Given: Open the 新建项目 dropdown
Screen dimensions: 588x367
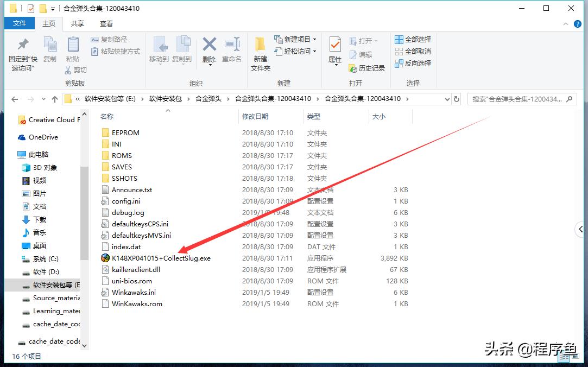Looking at the screenshot, I should (295, 39).
